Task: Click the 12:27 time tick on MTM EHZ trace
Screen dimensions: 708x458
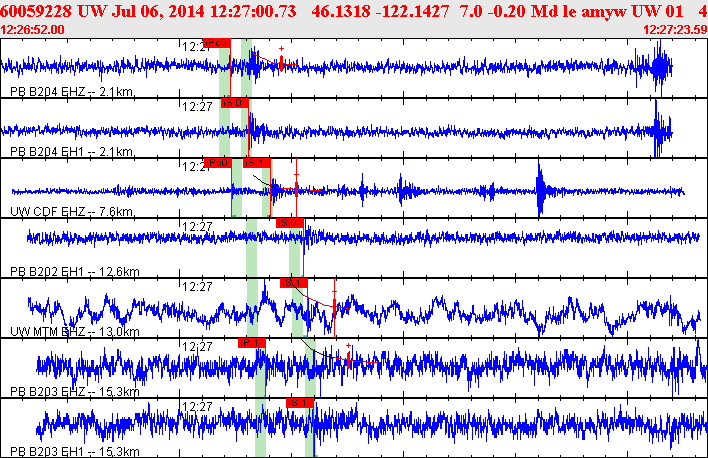Action: pos(197,287)
